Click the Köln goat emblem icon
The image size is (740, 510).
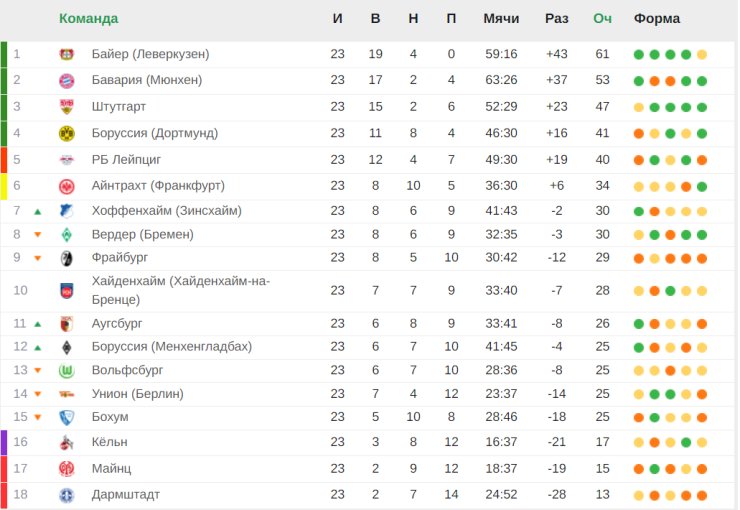(x=67, y=443)
